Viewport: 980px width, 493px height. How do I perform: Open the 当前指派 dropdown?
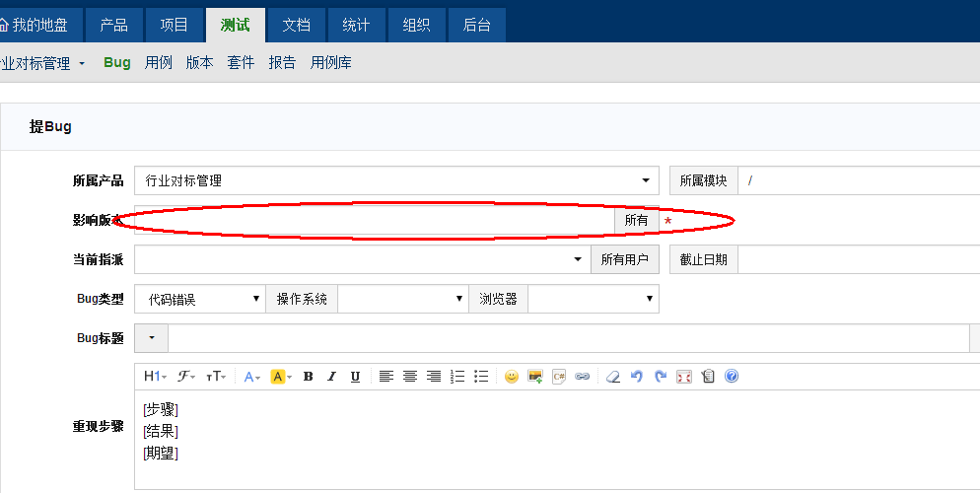pos(363,259)
